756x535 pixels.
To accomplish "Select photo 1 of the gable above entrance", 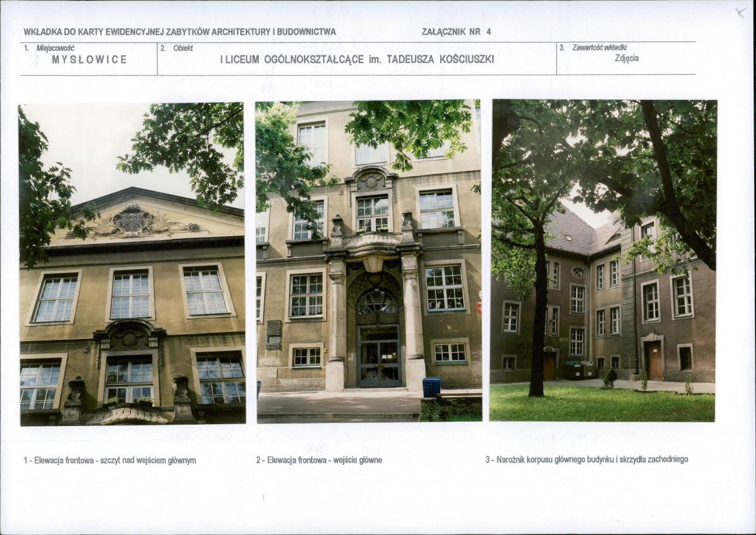I will click(x=132, y=264).
